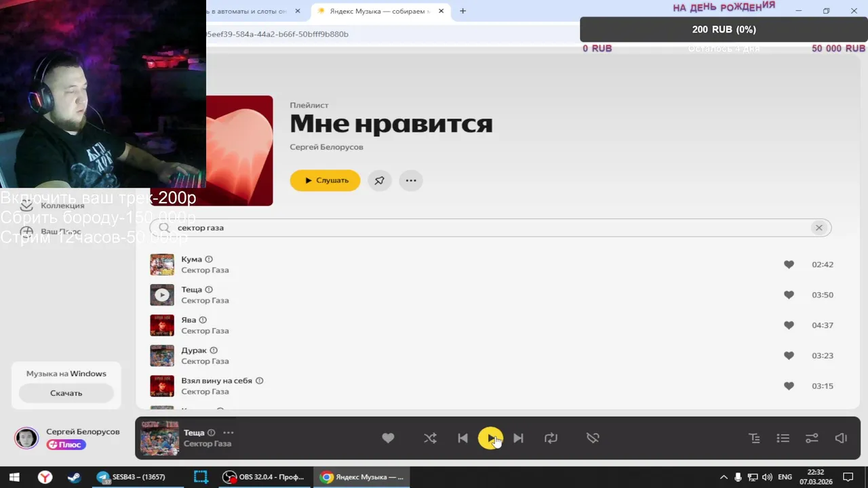Open the Windows notification center icon
This screenshot has width=868, height=488.
click(848, 477)
